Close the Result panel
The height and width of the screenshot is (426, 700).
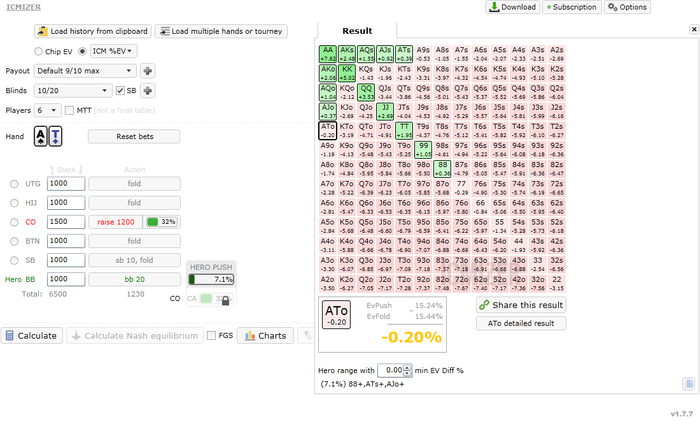(x=694, y=29)
